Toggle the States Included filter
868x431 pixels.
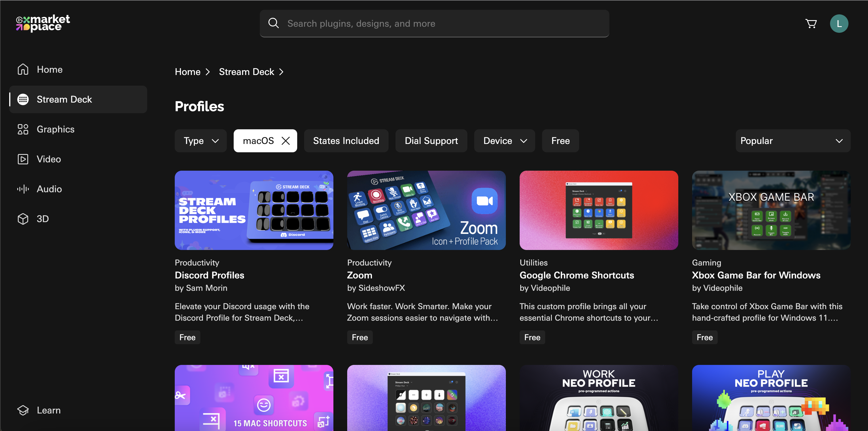click(x=346, y=141)
